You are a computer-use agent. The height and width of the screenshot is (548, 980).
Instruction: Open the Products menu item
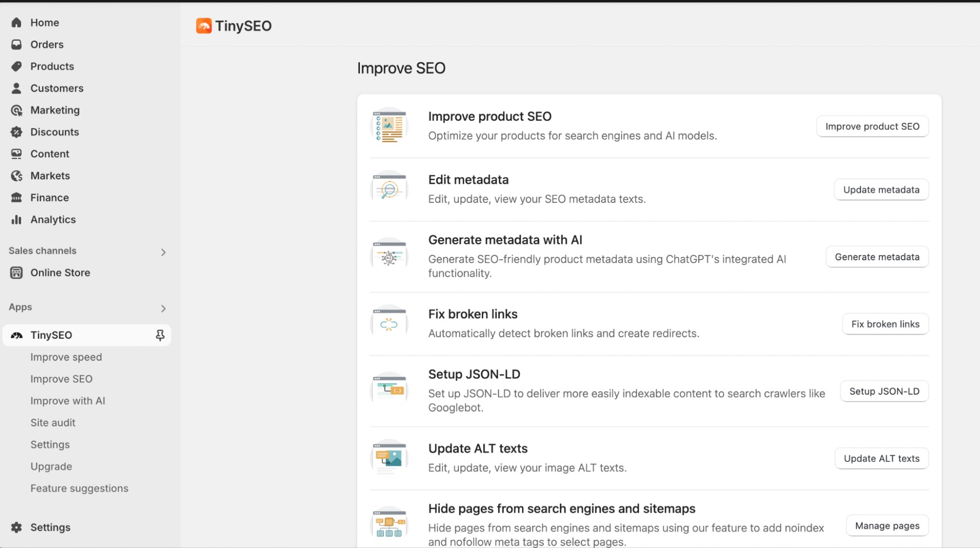52,66
